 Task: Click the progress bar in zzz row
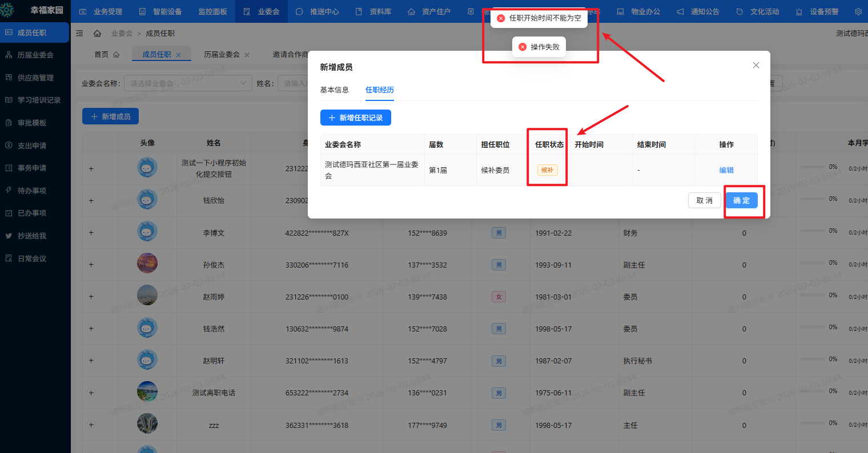813,423
